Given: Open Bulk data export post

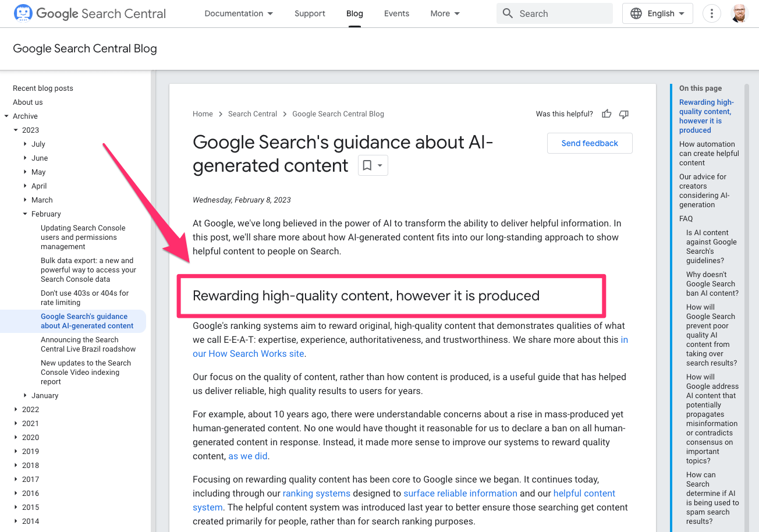Looking at the screenshot, I should point(88,270).
